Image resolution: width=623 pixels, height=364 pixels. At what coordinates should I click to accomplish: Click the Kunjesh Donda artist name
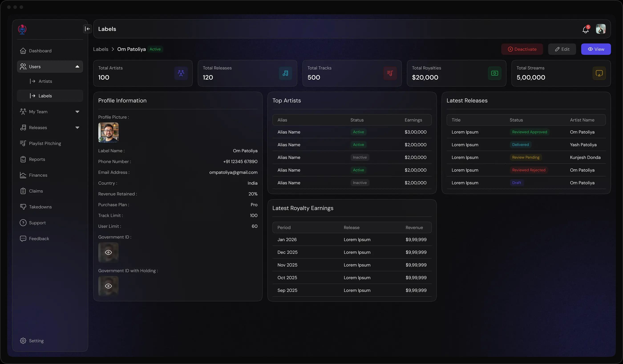coord(585,157)
